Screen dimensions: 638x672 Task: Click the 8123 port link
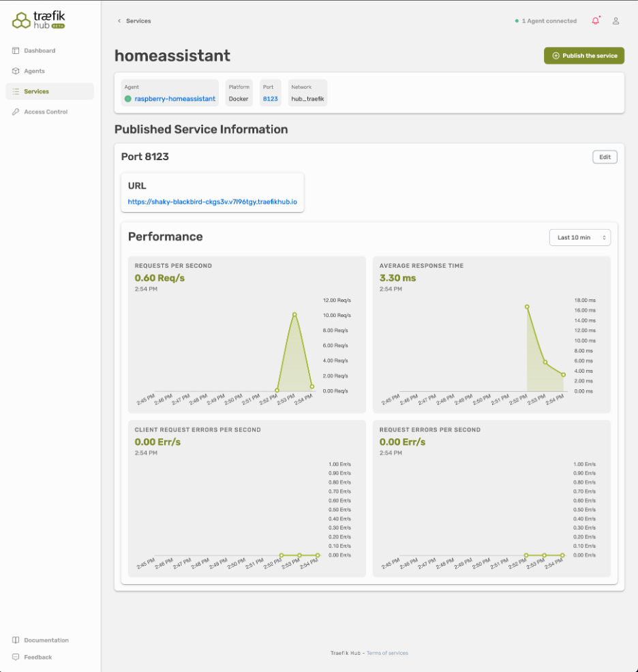[270, 99]
